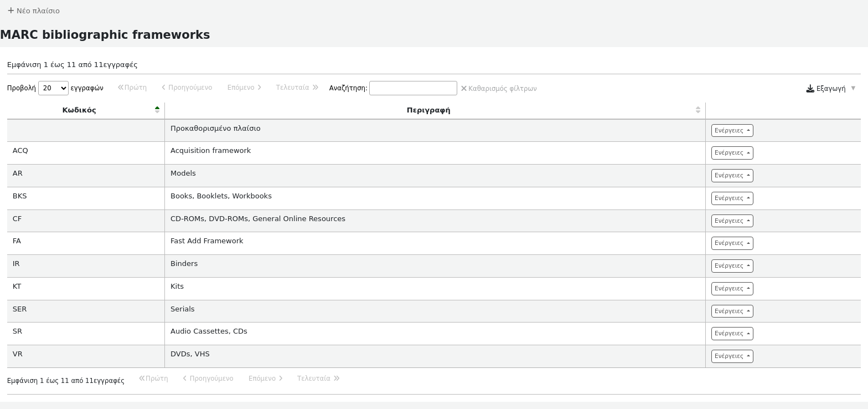
Task: Click the Κωδικός column sort arrows
Action: 157,110
